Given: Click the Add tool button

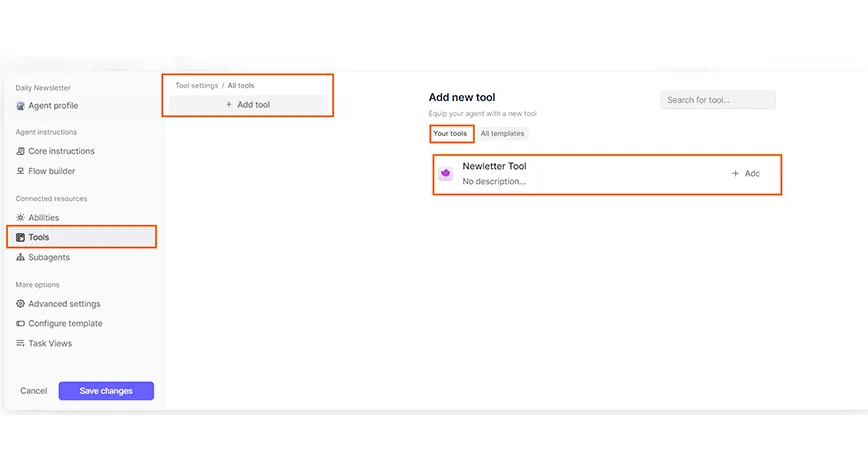Looking at the screenshot, I should pyautogui.click(x=248, y=104).
